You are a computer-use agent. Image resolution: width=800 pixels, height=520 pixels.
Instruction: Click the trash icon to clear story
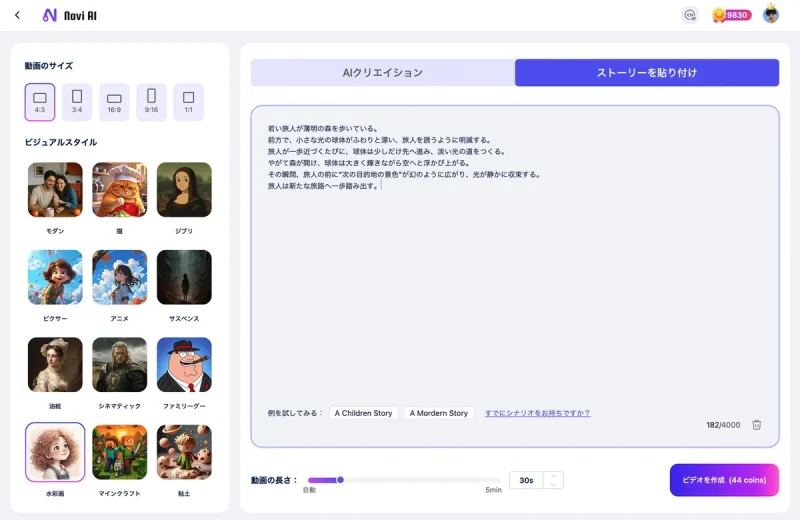(x=757, y=425)
